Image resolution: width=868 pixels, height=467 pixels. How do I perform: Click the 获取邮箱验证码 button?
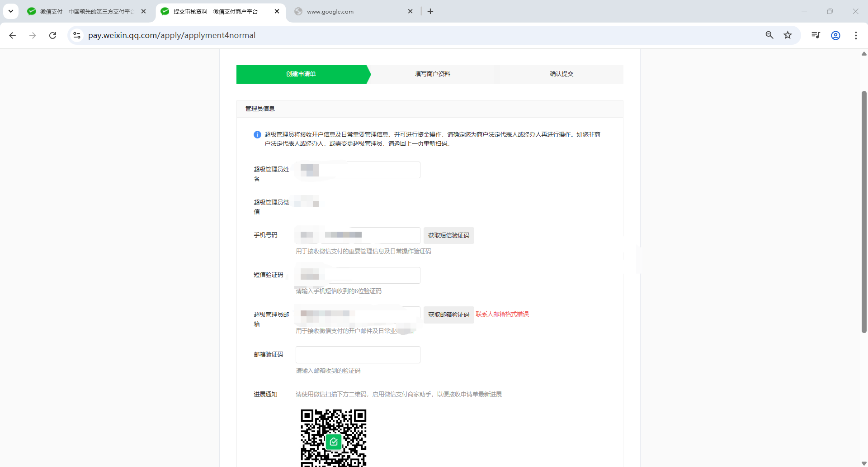(x=448, y=315)
